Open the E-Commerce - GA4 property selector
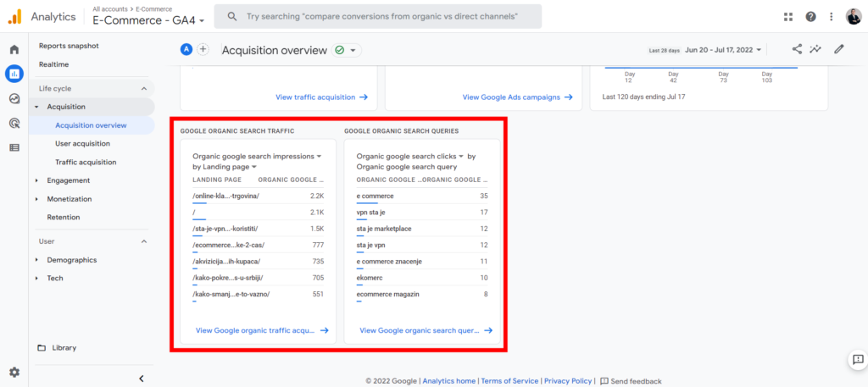Viewport: 868px width, 387px height. pyautogui.click(x=149, y=20)
